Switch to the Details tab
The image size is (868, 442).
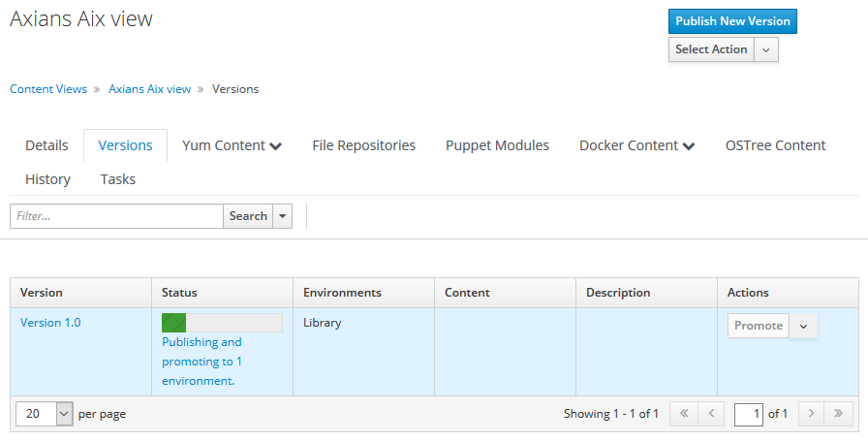pos(46,146)
